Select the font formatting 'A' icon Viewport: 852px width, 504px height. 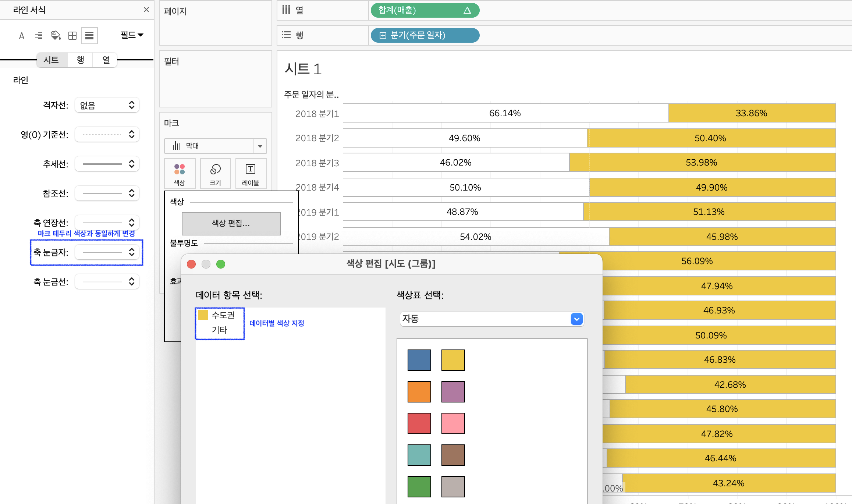point(22,36)
